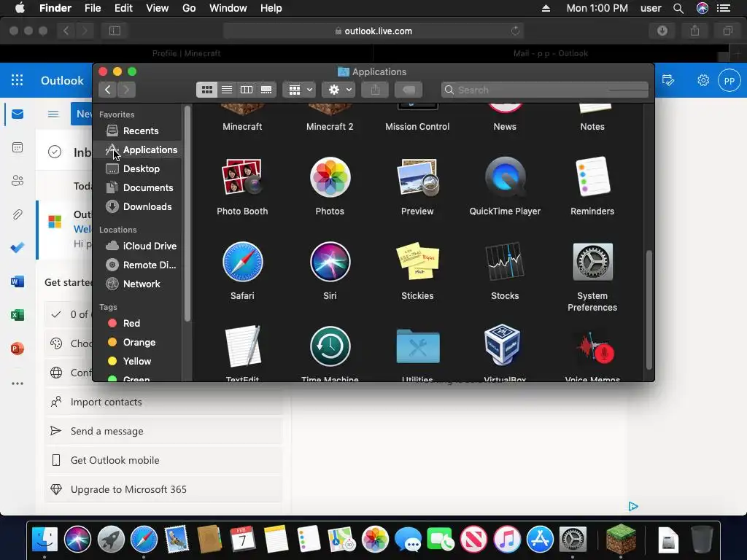Screen dimensions: 747x560
Task: Click Get Outlook mobile
Action: (x=163, y=460)
